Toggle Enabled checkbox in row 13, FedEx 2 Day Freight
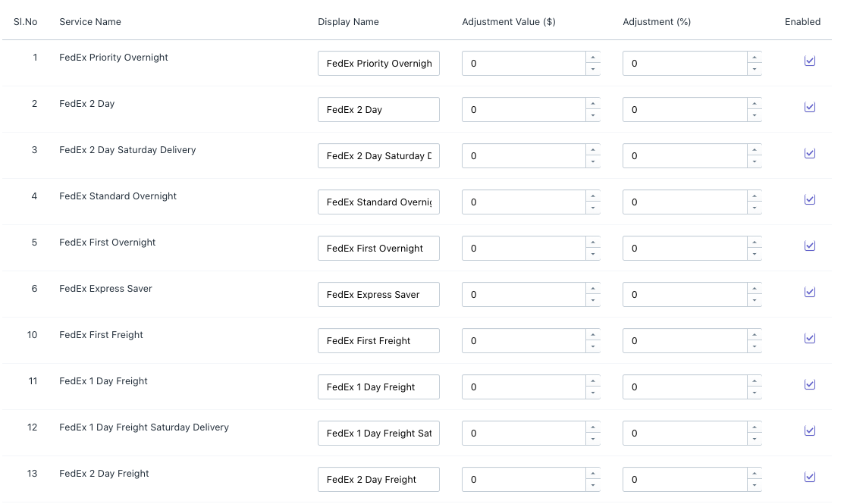The width and height of the screenshot is (844, 504). tap(810, 477)
